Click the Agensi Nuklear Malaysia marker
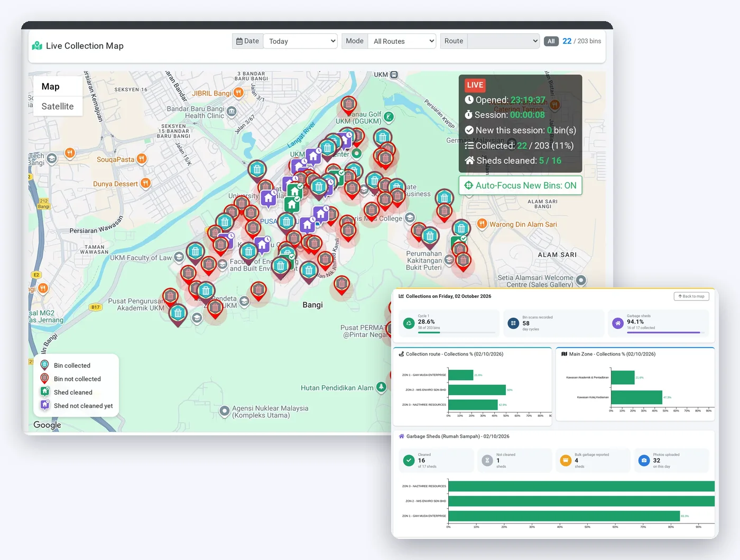740x560 pixels. (x=225, y=410)
